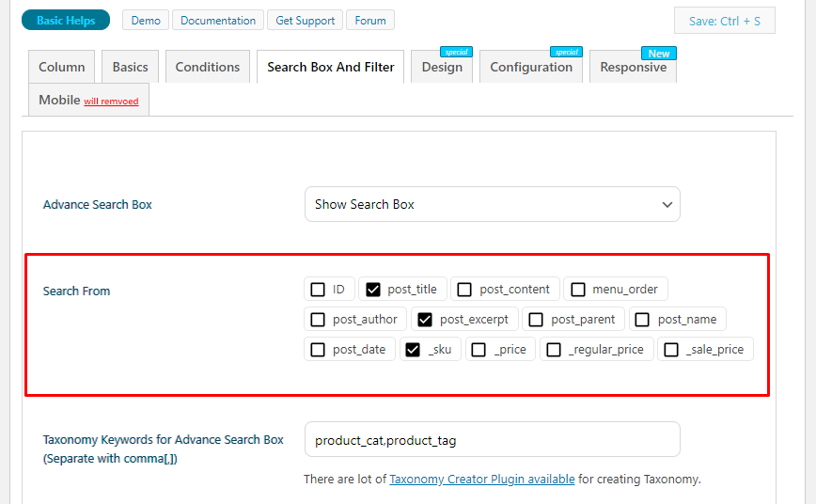Uncheck the post_title checkbox
This screenshot has width=816, height=504.
coord(373,290)
